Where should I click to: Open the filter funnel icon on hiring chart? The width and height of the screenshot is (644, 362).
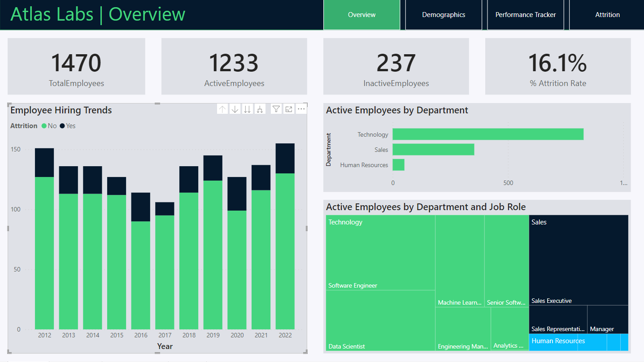[x=276, y=109]
